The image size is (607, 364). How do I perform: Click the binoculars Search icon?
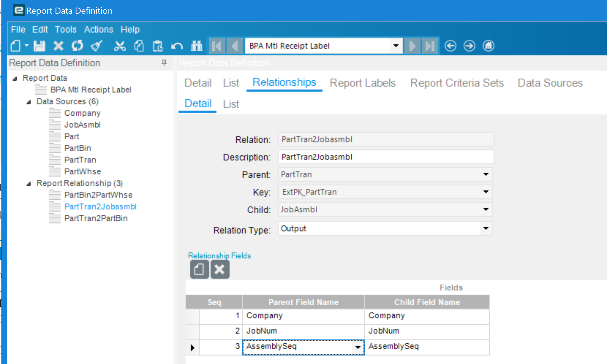pyautogui.click(x=197, y=46)
